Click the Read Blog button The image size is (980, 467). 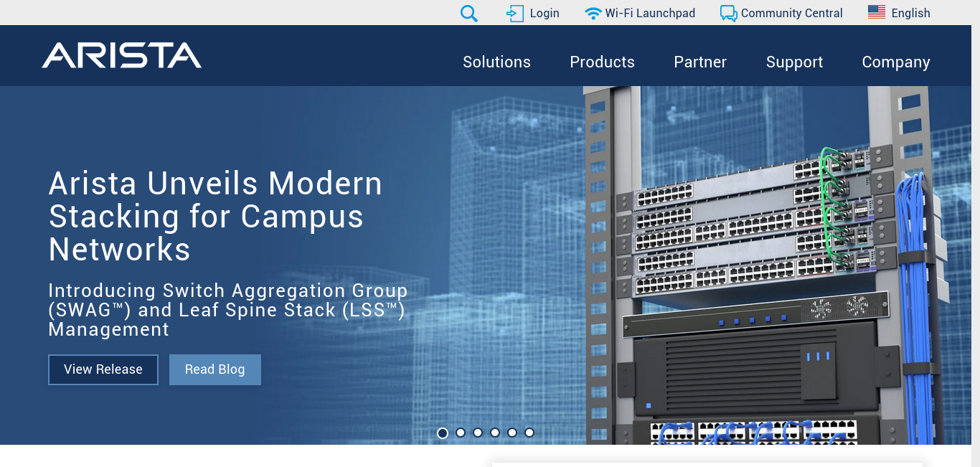(215, 369)
